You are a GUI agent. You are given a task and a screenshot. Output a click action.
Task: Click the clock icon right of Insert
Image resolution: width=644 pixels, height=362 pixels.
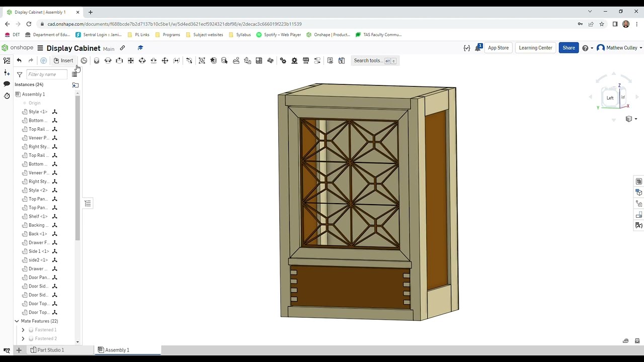click(84, 61)
